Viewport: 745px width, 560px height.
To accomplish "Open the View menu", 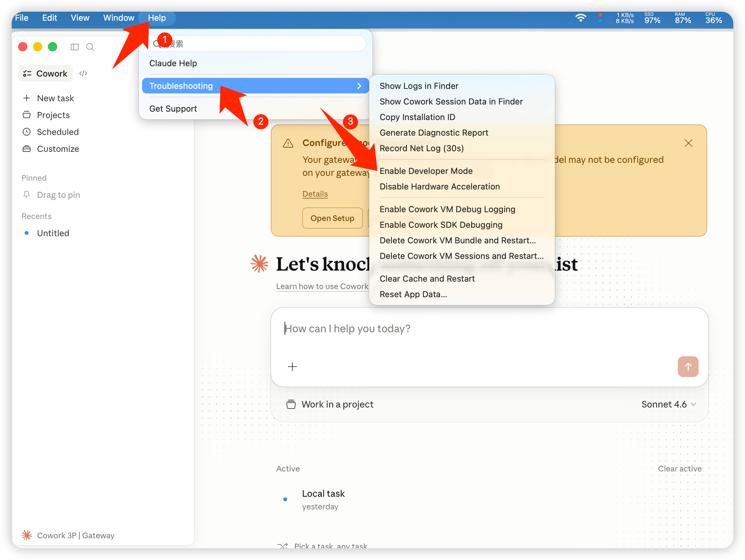I will 80,18.
